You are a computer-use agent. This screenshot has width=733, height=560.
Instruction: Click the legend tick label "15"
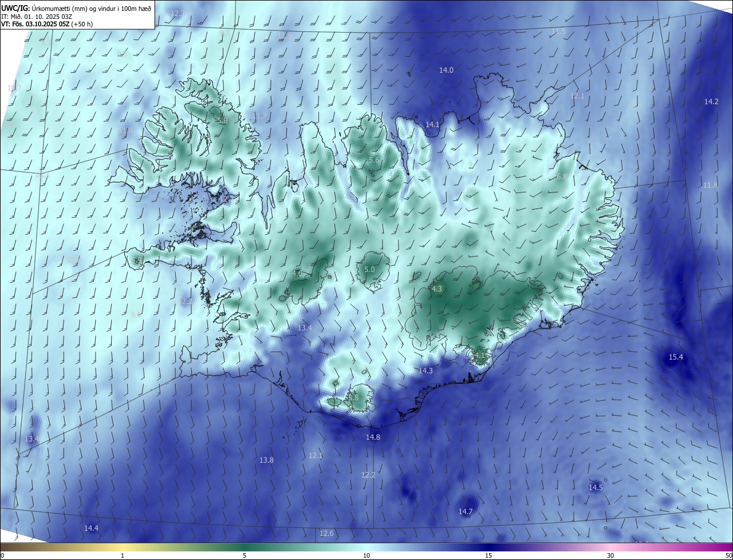click(x=488, y=555)
